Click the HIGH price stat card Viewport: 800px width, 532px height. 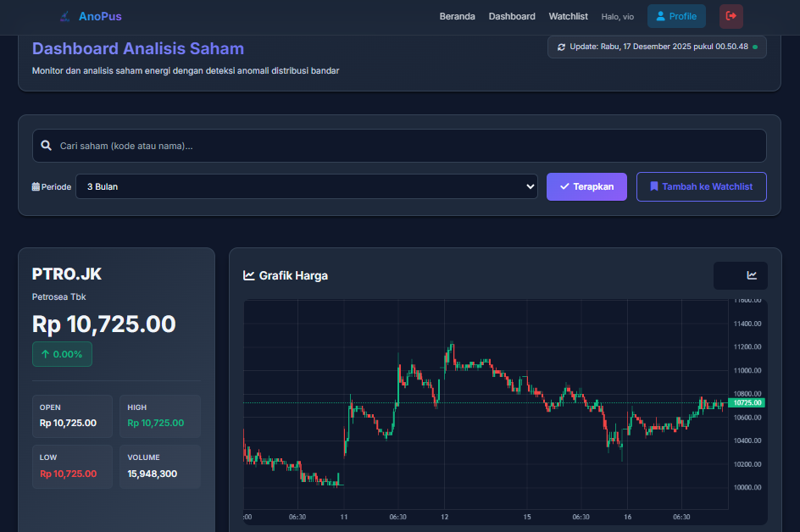159,416
